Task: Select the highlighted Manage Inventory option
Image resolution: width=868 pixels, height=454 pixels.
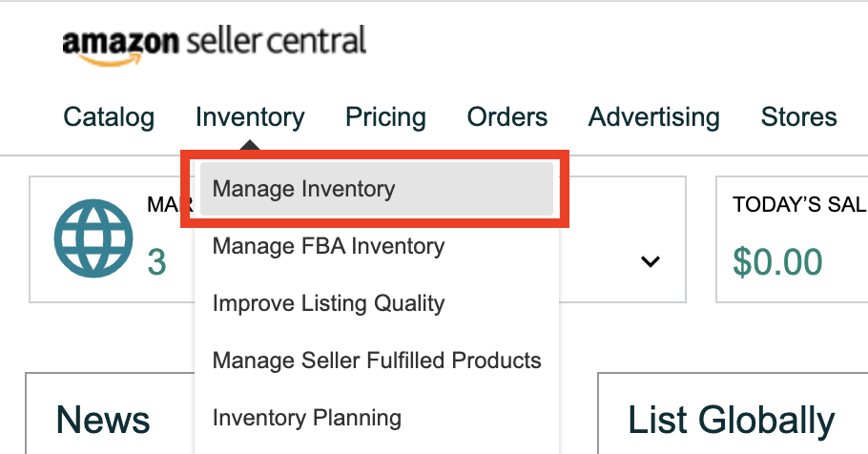Action: click(377, 189)
